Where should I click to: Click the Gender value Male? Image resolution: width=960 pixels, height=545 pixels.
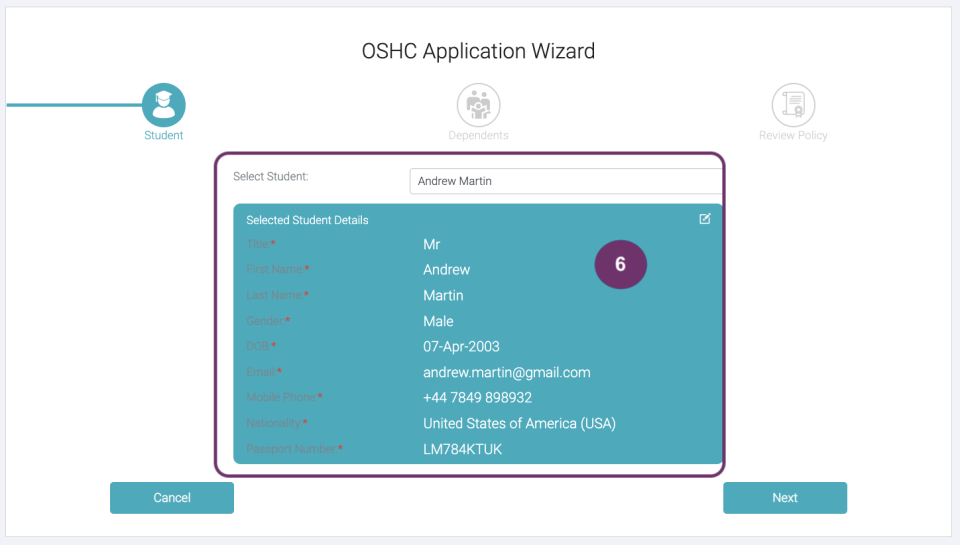point(438,321)
